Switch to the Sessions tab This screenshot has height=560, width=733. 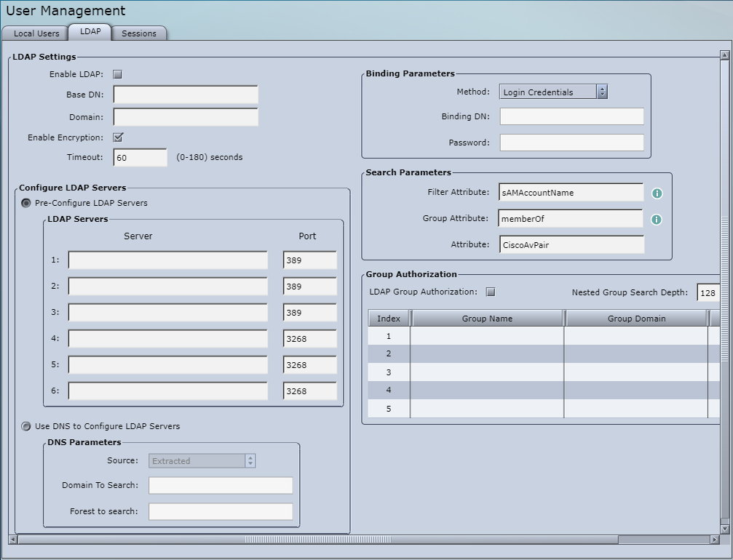[x=138, y=33]
